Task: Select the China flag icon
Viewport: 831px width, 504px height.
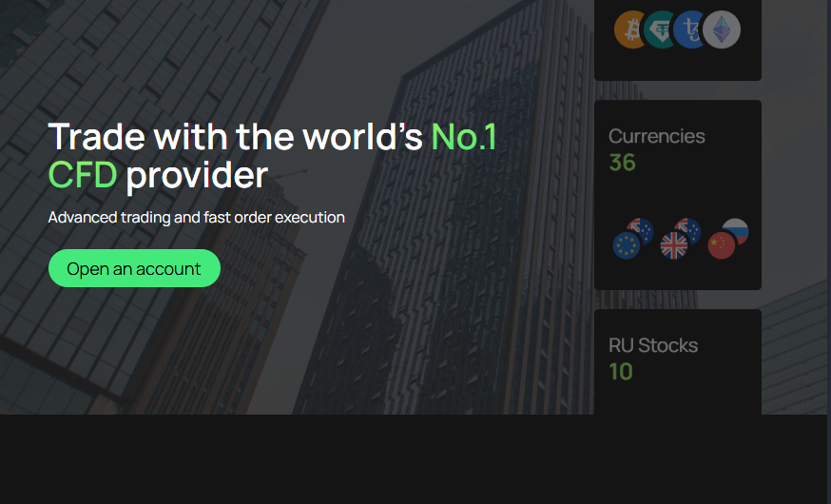Action: (x=721, y=247)
